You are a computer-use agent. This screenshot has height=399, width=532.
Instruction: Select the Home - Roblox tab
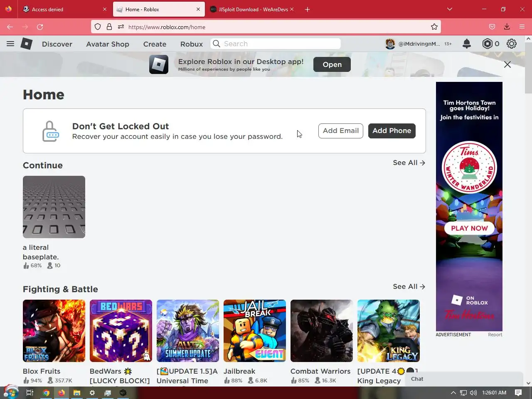(x=158, y=9)
